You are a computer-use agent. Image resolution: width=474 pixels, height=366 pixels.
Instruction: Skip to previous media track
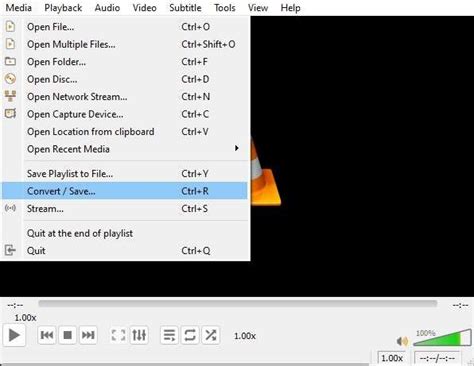47,335
